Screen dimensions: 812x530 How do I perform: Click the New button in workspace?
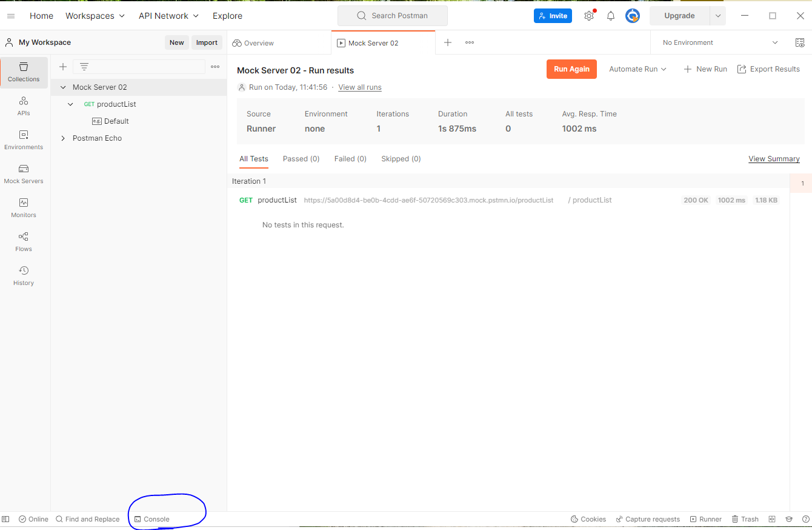177,42
